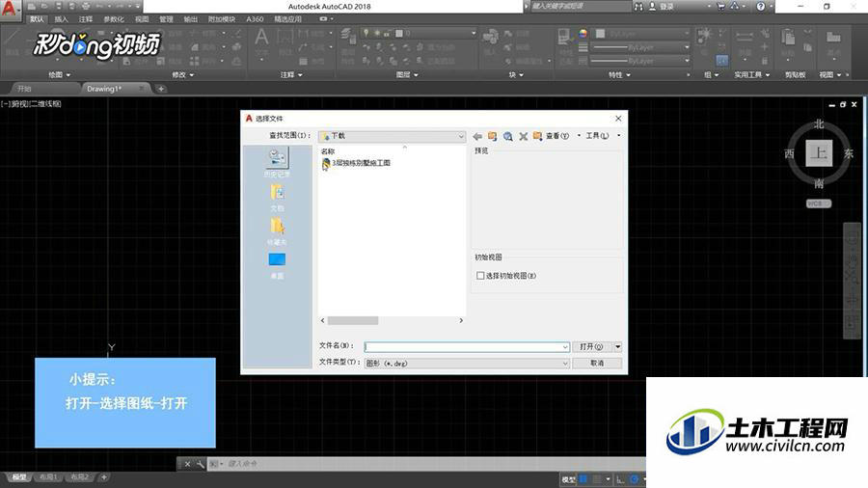Click the WCS label under the ViewCube
Viewport: 868px width, 488px height.
pyautogui.click(x=819, y=203)
